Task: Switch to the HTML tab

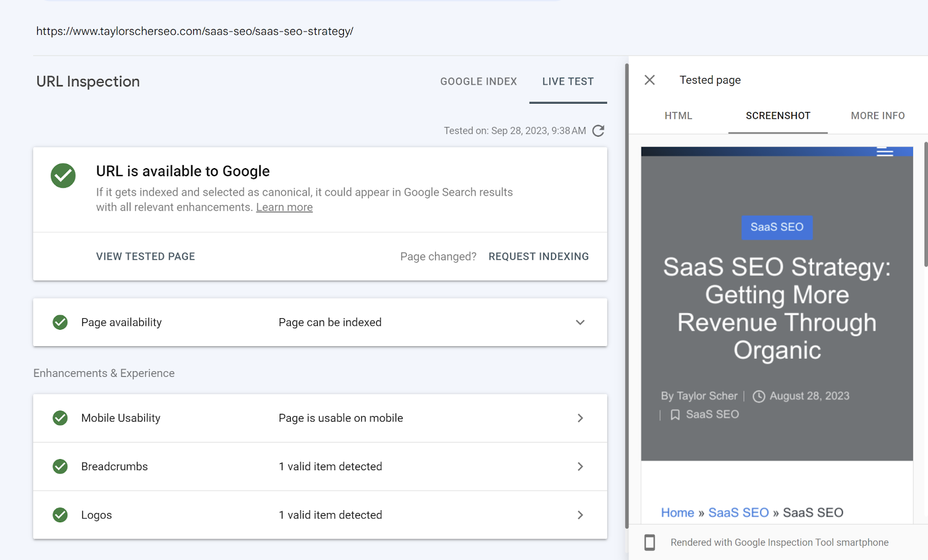Action: point(679,116)
